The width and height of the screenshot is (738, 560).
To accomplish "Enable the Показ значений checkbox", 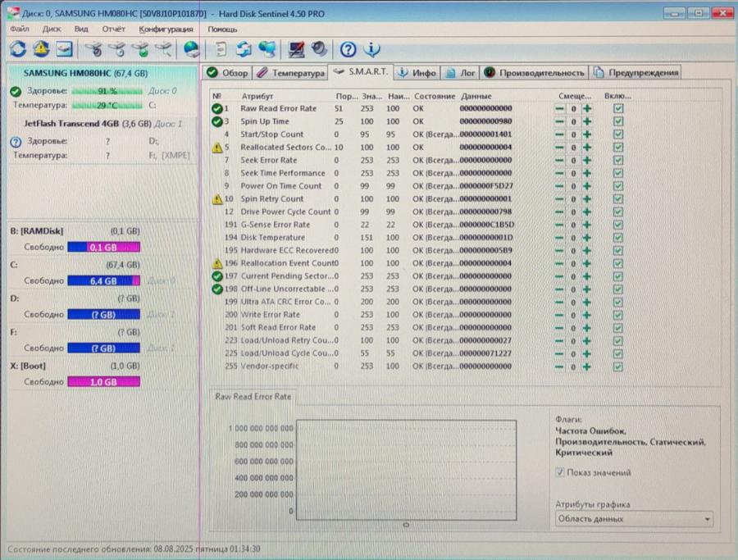I will [561, 472].
